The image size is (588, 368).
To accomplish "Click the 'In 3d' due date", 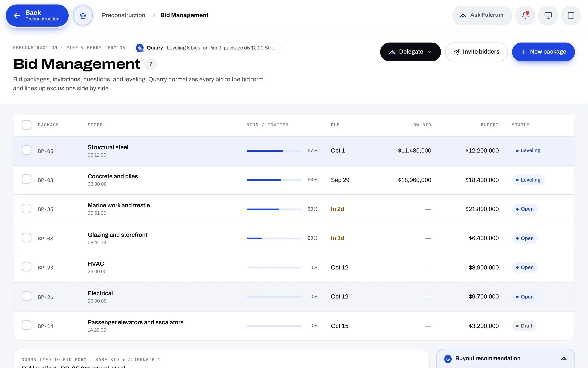I will [x=337, y=238].
